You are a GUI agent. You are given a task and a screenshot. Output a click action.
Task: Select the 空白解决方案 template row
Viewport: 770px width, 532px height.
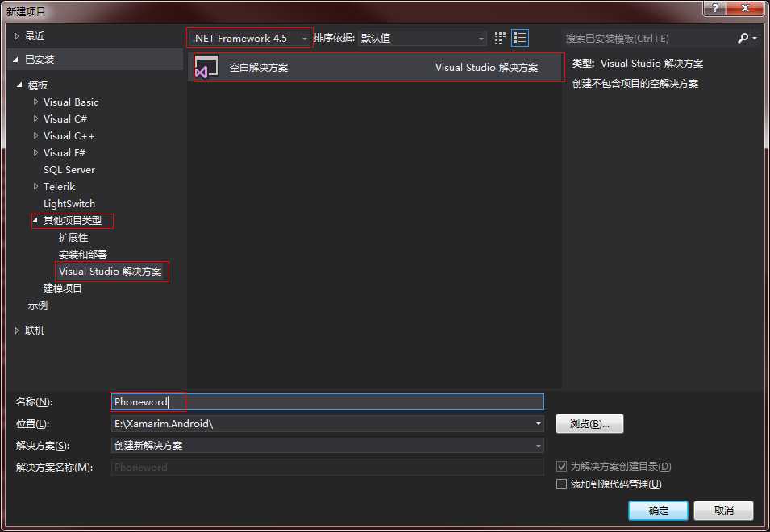point(375,67)
